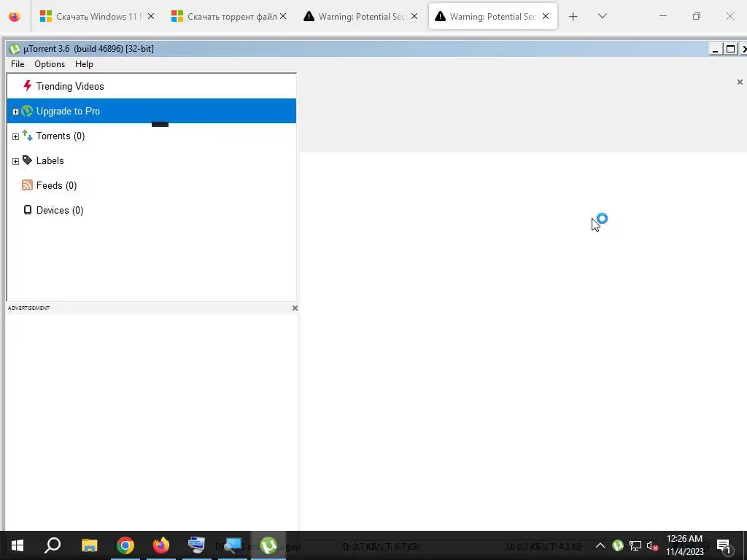Click the µTorrent system tray icon
This screenshot has width=747, height=560.
618,545
